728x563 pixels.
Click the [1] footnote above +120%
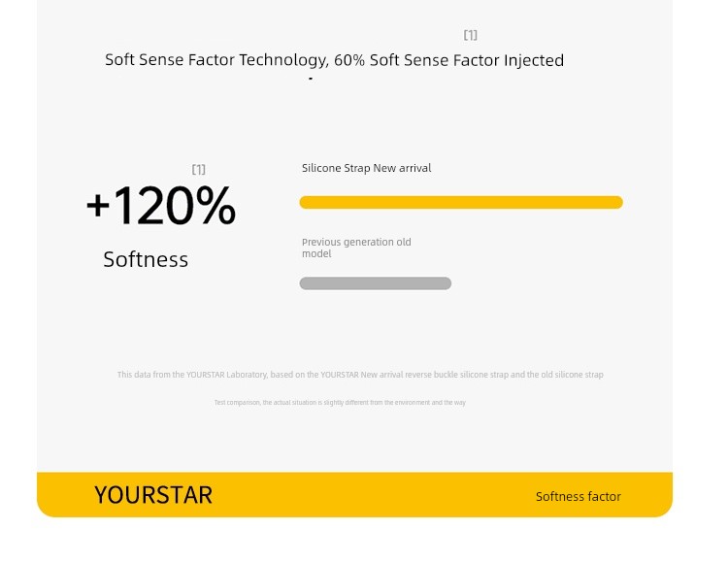(x=199, y=170)
